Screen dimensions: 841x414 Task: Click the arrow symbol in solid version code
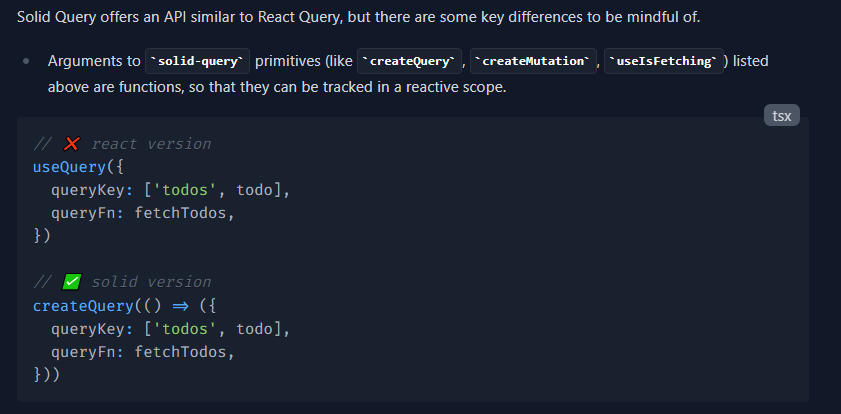pyautogui.click(x=181, y=305)
